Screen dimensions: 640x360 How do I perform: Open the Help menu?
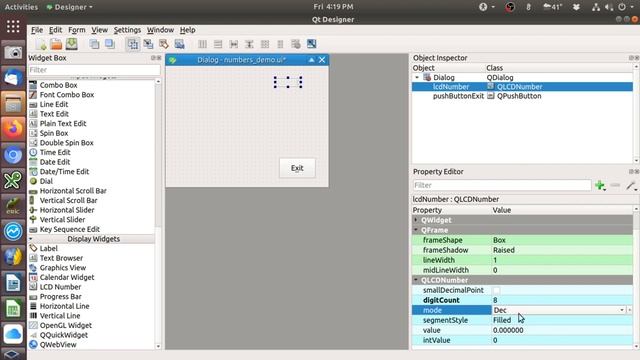[x=187, y=30]
